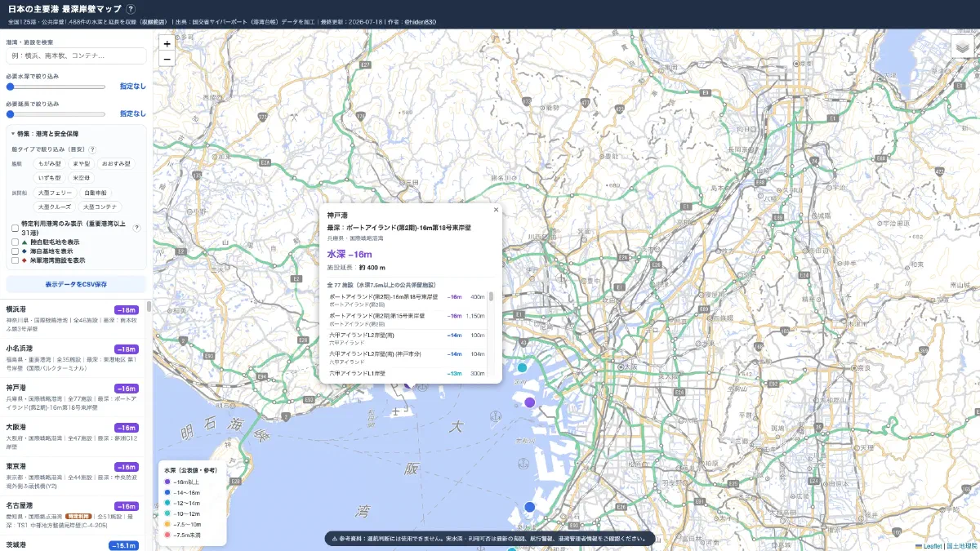Click 表示データをCSV保存 button
The image size is (980, 551).
point(76,284)
